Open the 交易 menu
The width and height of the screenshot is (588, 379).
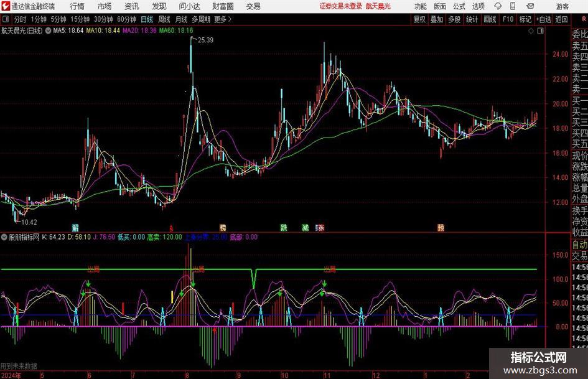pos(253,6)
